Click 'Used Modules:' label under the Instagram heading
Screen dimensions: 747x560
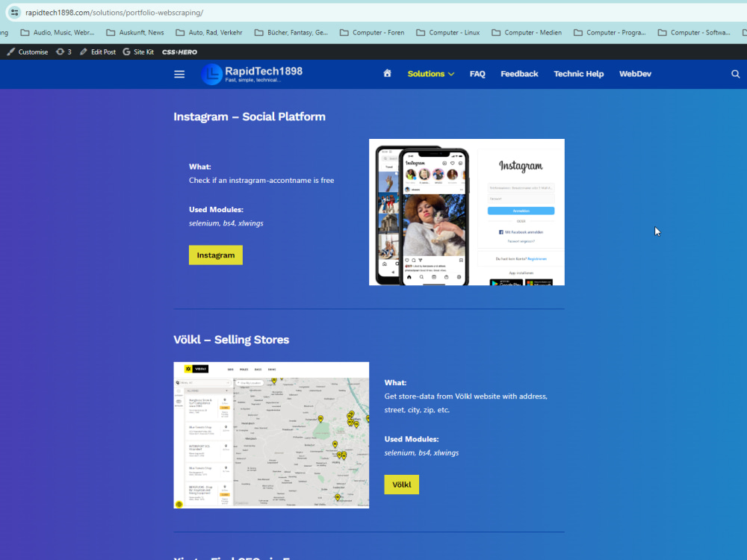217,210
